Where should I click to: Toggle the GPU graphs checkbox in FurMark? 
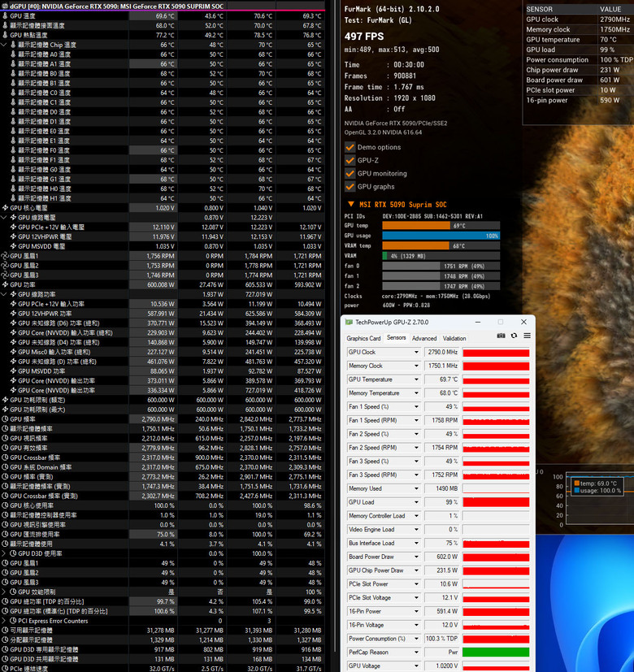pyautogui.click(x=350, y=187)
